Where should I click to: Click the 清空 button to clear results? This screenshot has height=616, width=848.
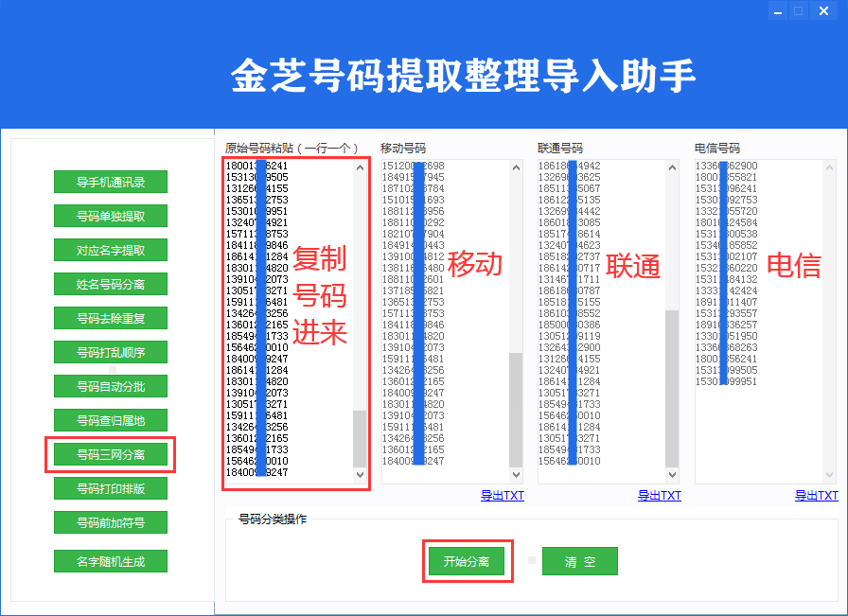(579, 560)
